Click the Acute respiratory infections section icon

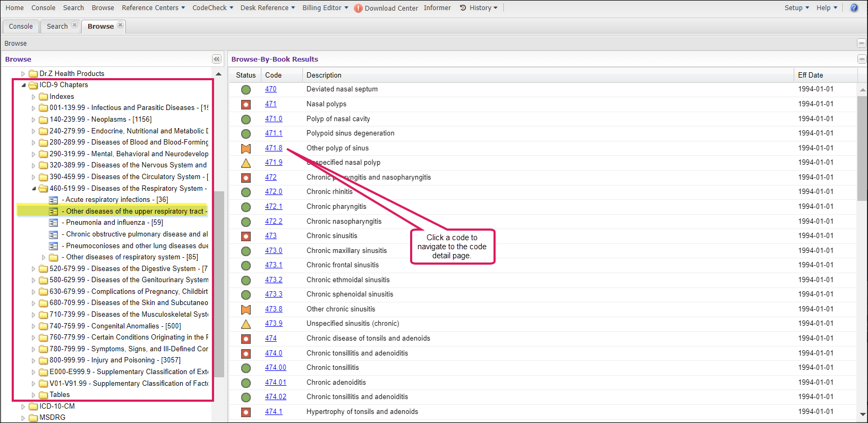54,200
